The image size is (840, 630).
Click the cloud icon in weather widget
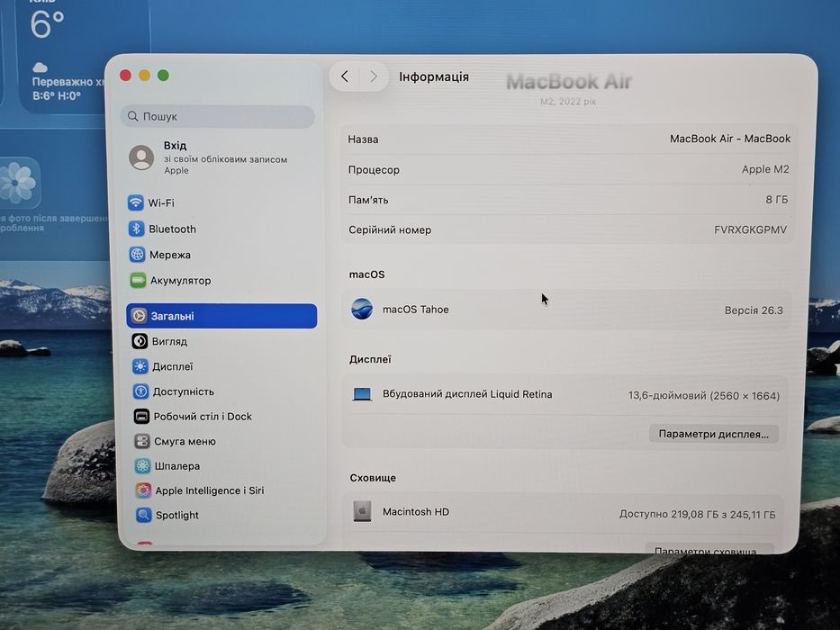[40, 68]
